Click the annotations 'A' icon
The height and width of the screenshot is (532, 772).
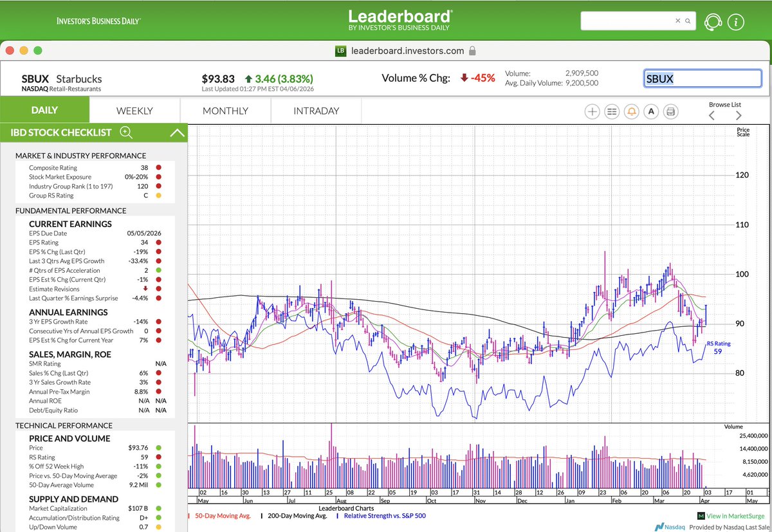tap(651, 111)
